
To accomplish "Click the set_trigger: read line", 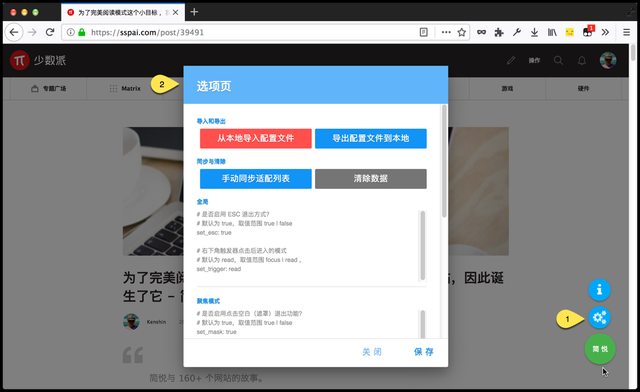I will click(219, 269).
